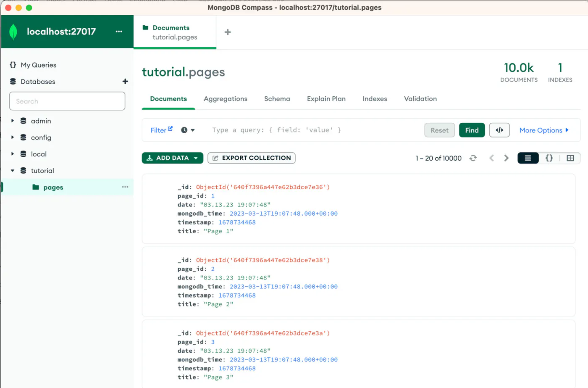Switch to table view
Image resolution: width=588 pixels, height=388 pixels.
pos(570,158)
